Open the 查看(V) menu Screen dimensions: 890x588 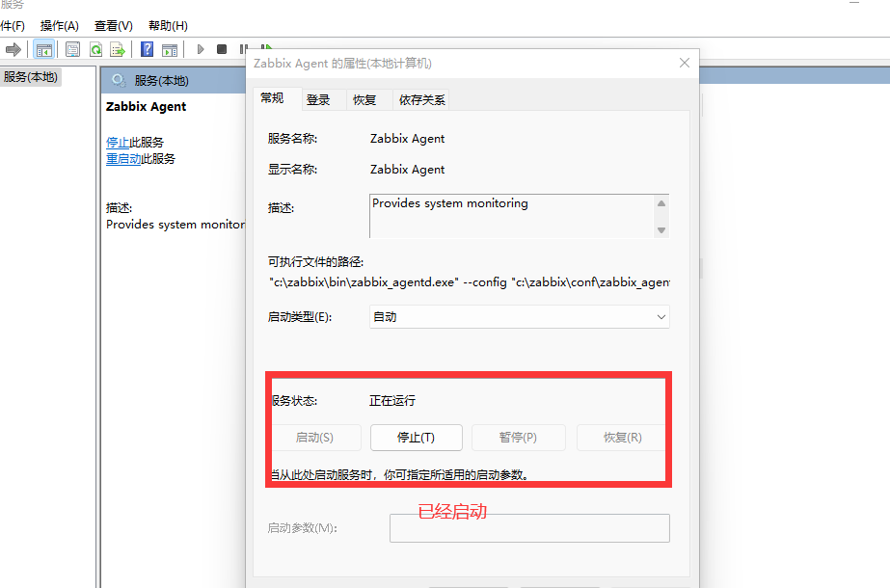114,25
